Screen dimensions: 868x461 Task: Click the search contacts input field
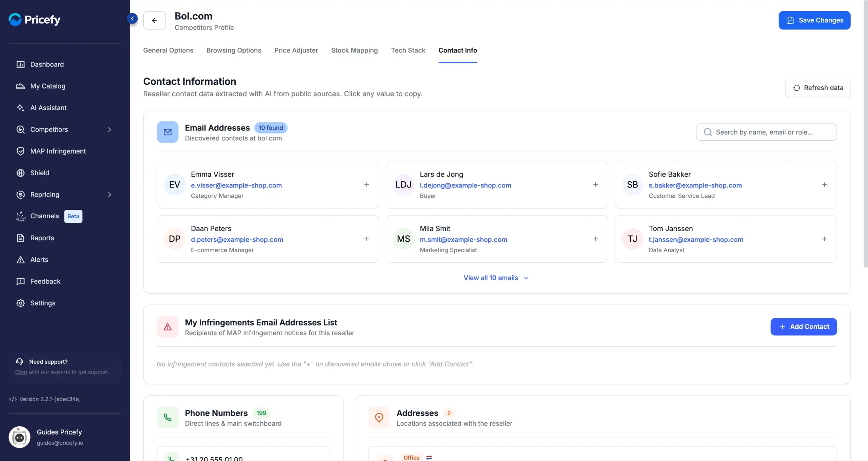766,132
